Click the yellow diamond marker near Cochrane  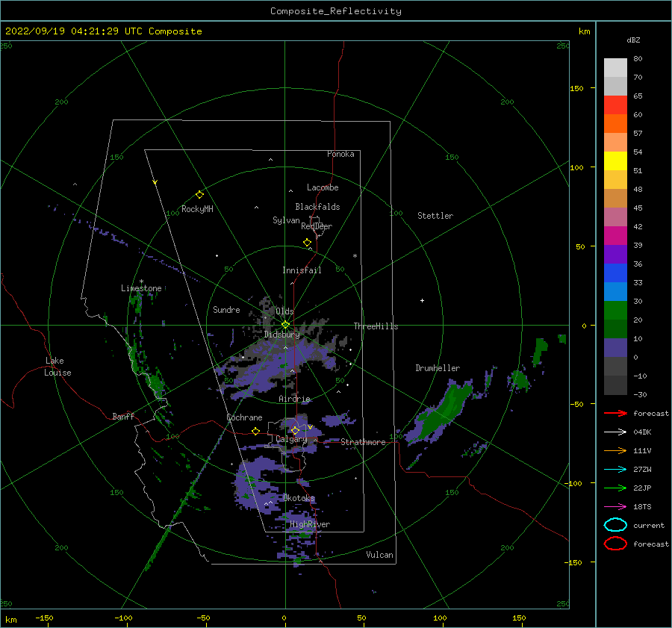click(256, 431)
